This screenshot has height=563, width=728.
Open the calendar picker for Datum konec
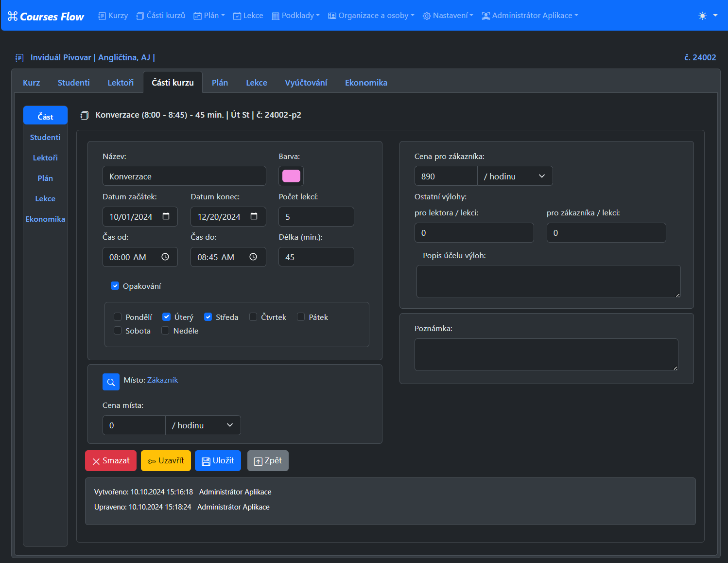coord(254,216)
